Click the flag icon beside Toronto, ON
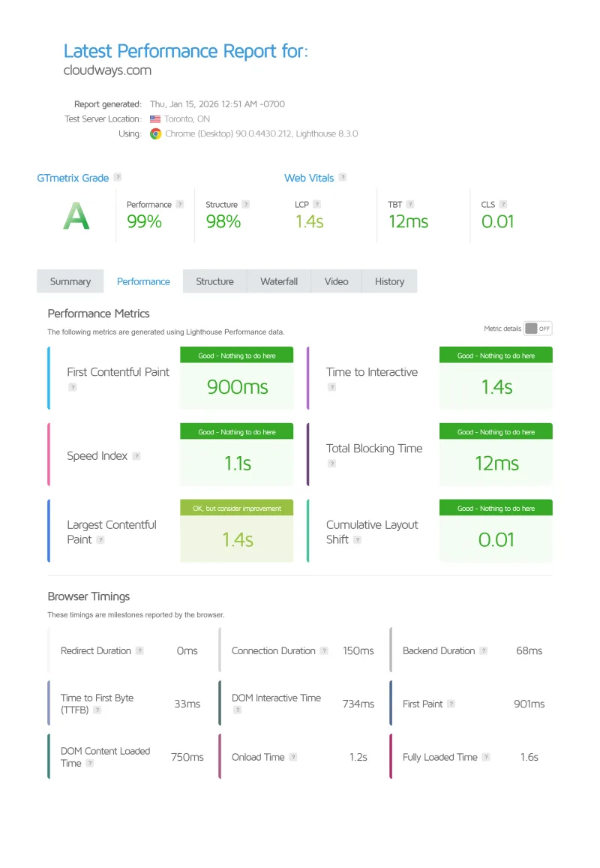 pyautogui.click(x=155, y=119)
